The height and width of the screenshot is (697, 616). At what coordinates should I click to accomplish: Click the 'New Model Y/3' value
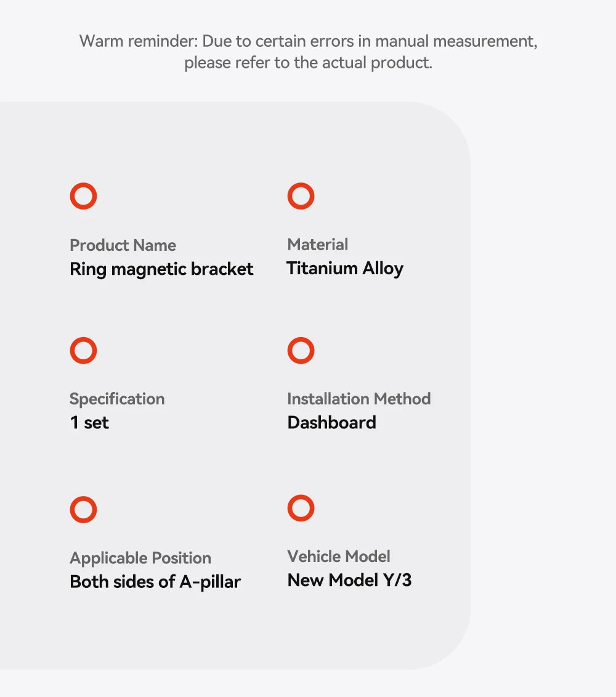pos(349,581)
